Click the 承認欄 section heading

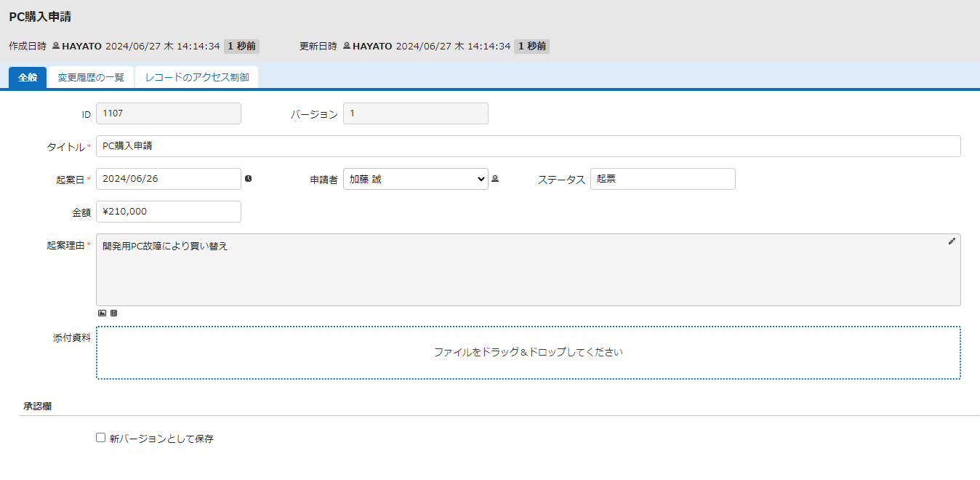click(37, 407)
